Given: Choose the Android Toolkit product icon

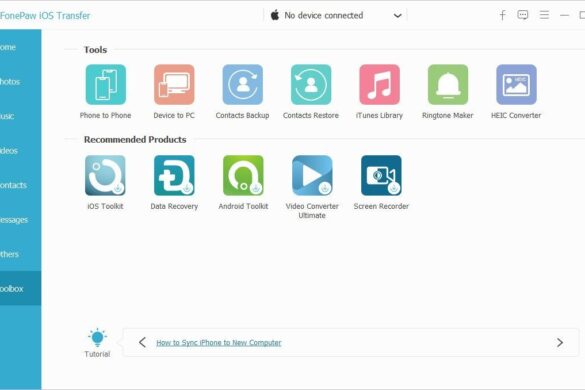Looking at the screenshot, I should click(243, 175).
